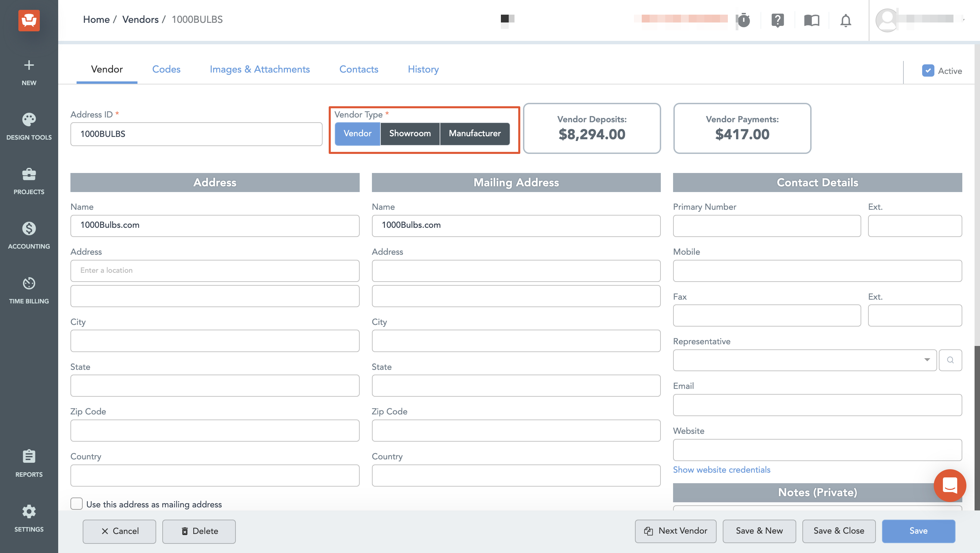980x553 pixels.
Task: Click the stopwatch timer icon in header
Action: [x=744, y=20]
